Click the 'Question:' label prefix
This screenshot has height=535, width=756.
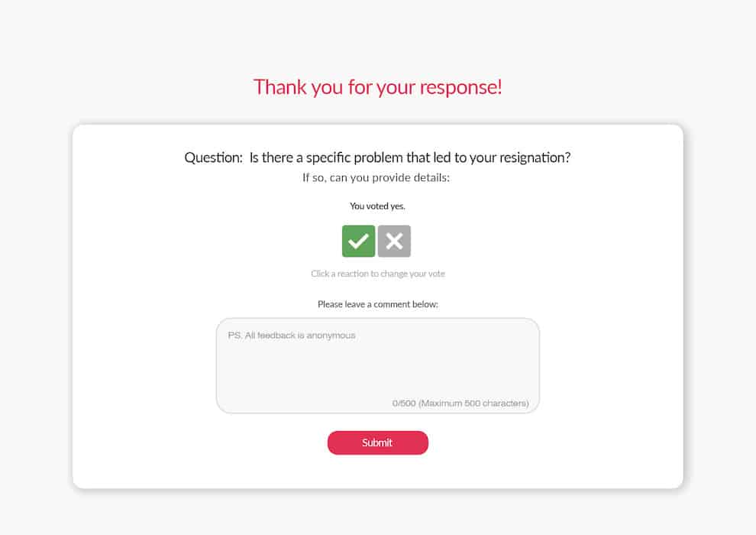(213, 157)
